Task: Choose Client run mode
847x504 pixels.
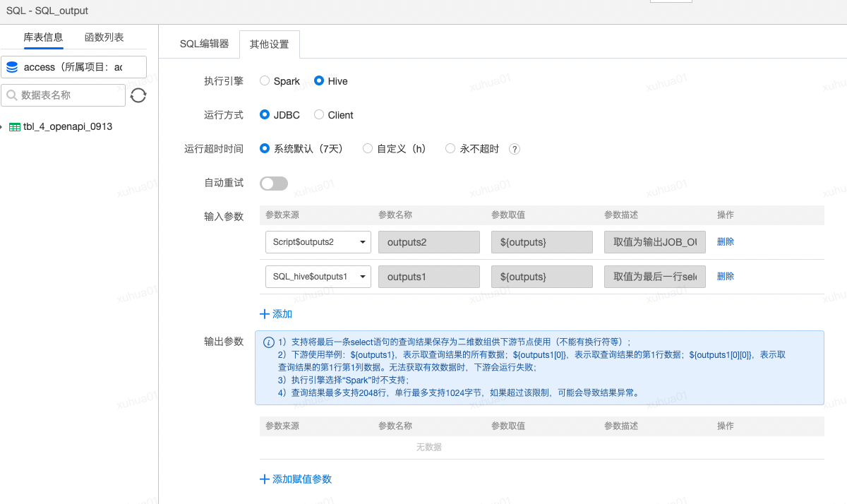Action: [320, 114]
